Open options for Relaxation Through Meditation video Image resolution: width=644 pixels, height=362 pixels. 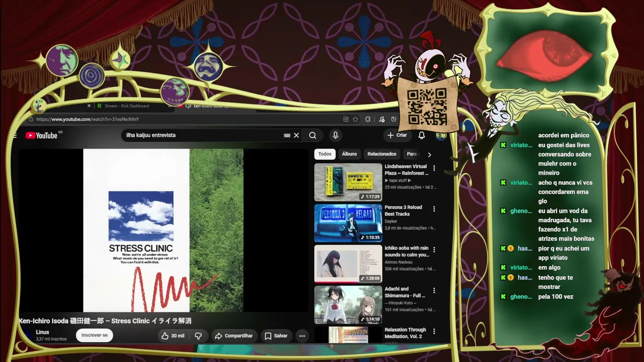tap(434, 331)
